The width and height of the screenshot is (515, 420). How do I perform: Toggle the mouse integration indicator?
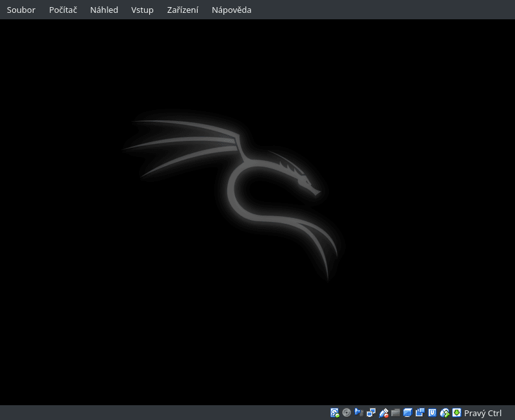click(444, 412)
